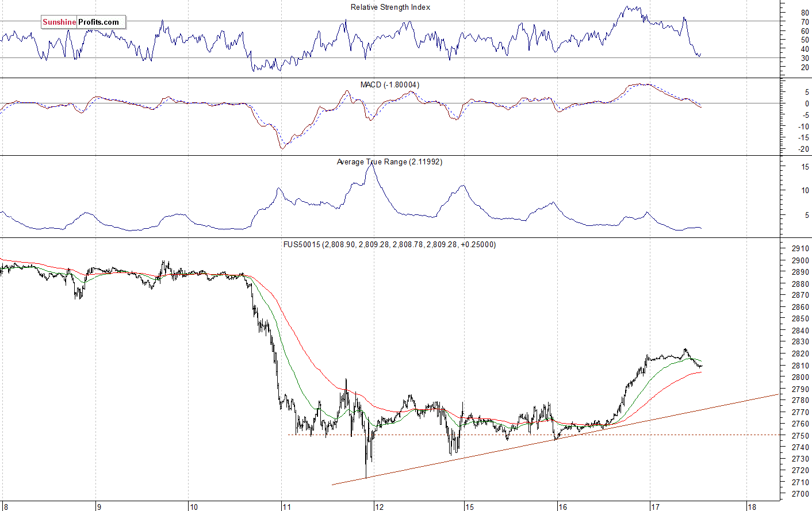The image size is (812, 511).
Task: Click the 2700 price axis label
Action: (x=800, y=494)
